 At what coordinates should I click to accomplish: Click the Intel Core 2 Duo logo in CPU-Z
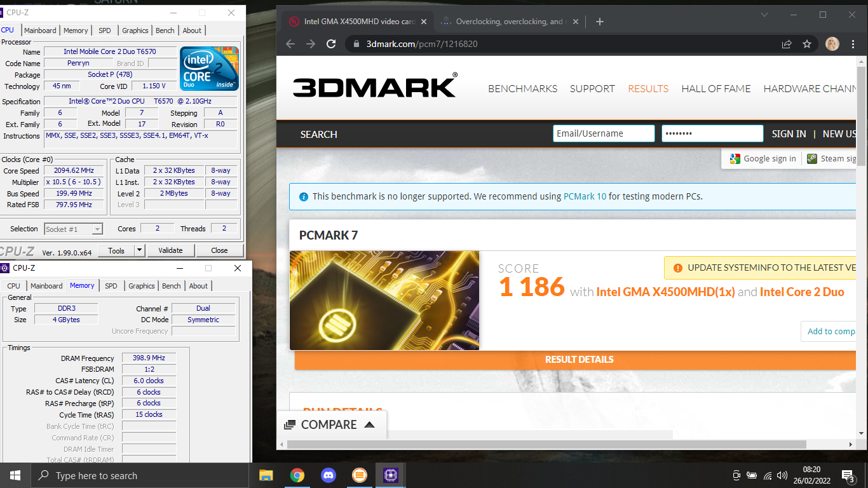click(209, 68)
